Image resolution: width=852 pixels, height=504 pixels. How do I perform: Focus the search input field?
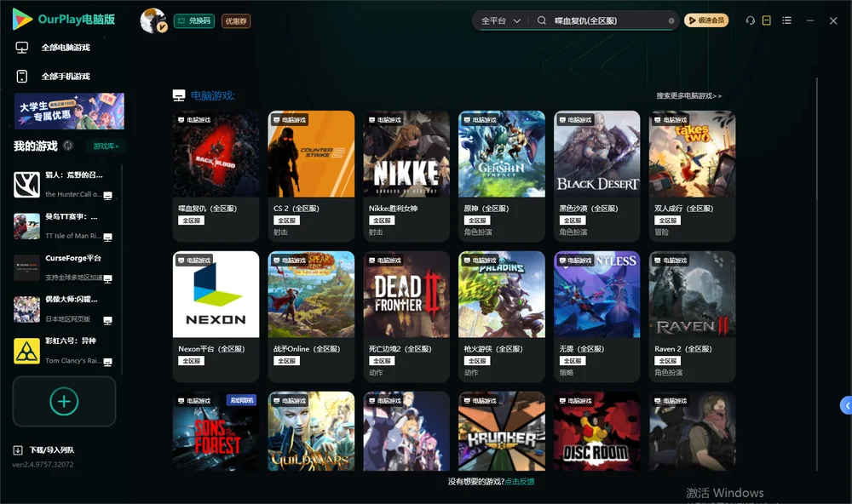(x=608, y=20)
